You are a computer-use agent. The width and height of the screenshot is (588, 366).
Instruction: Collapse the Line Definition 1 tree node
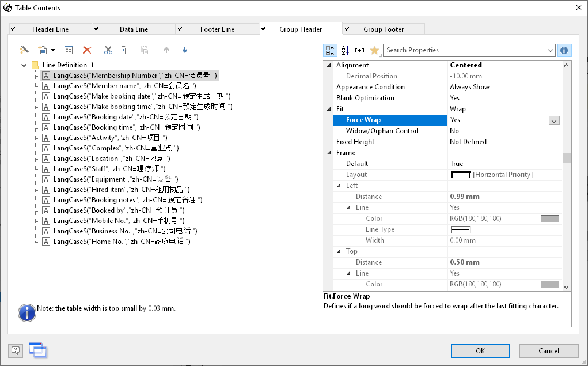click(x=24, y=65)
